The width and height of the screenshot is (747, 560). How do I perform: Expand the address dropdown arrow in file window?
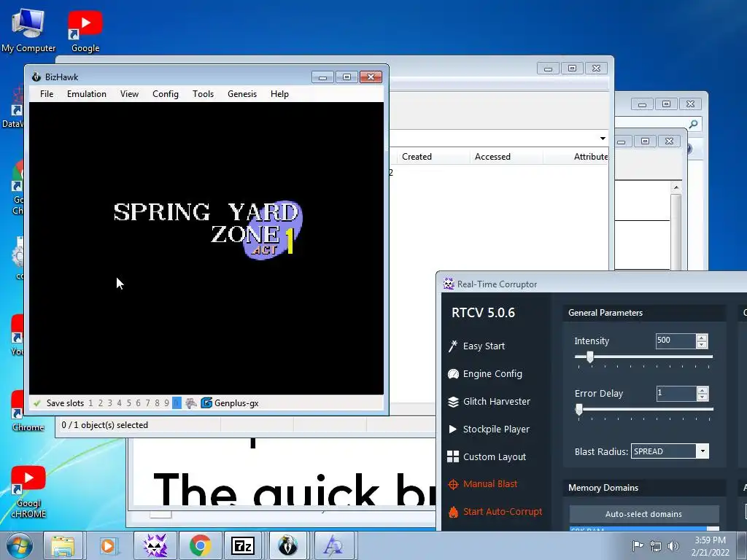[x=603, y=139]
